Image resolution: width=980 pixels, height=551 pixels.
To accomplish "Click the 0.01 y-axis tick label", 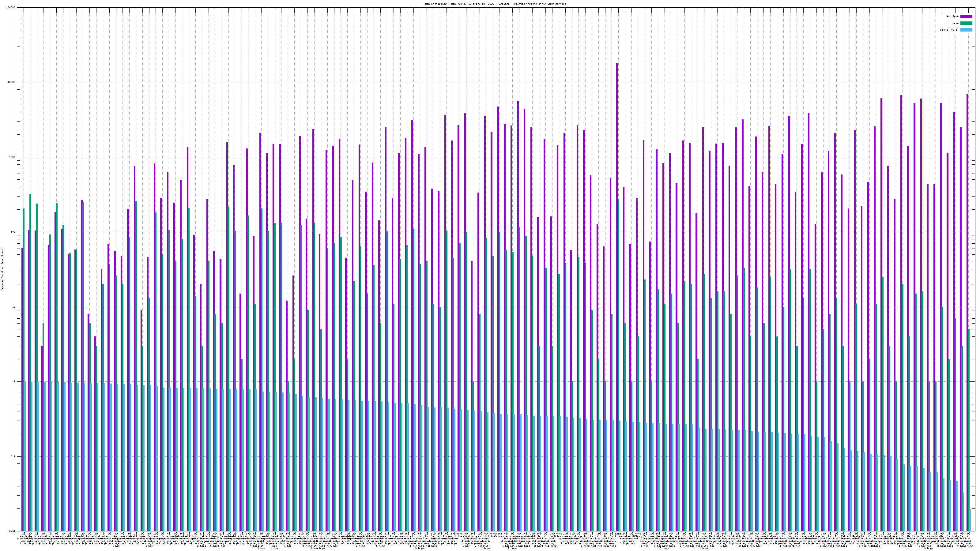I will [x=13, y=531].
